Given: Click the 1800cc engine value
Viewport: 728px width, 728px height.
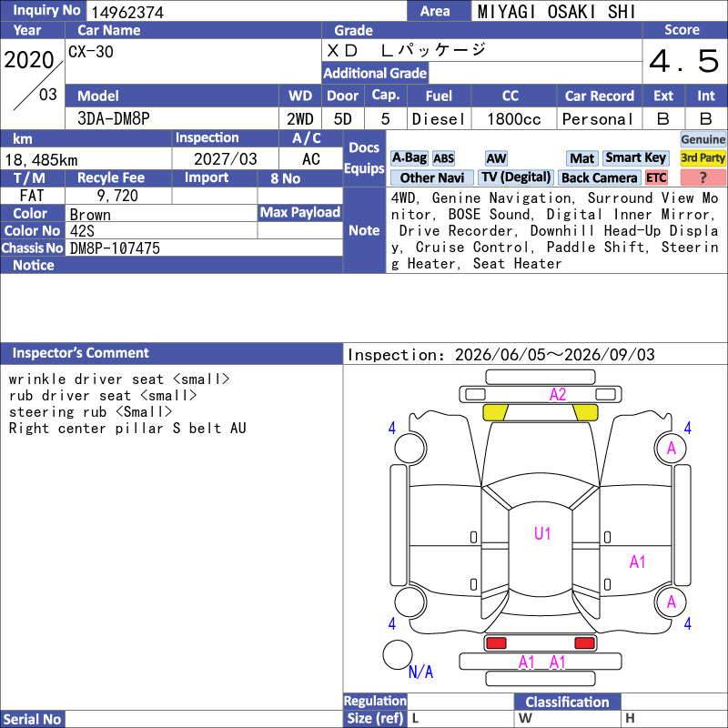Looking at the screenshot, I should pos(513,119).
